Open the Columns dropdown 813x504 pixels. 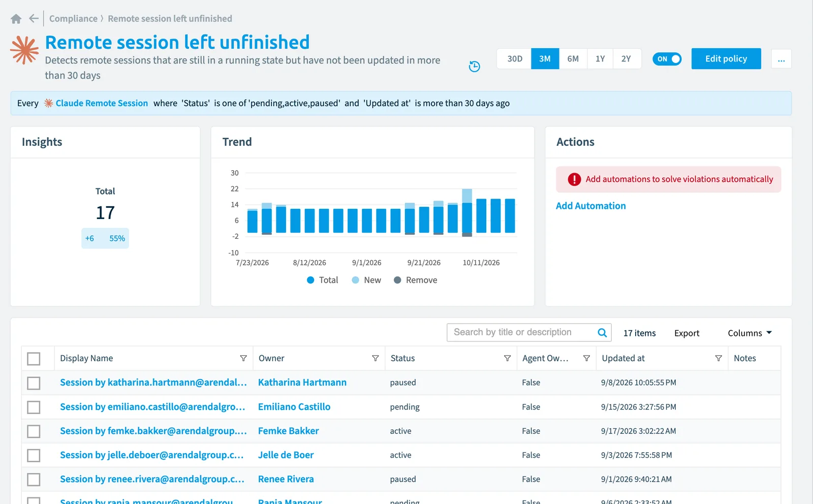point(749,333)
